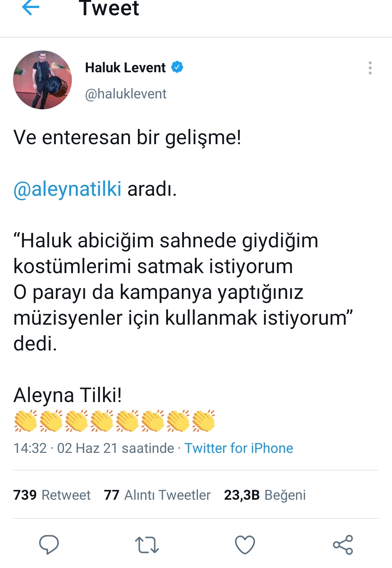
Task: Tap the reply speech bubble icon
Action: (x=49, y=544)
